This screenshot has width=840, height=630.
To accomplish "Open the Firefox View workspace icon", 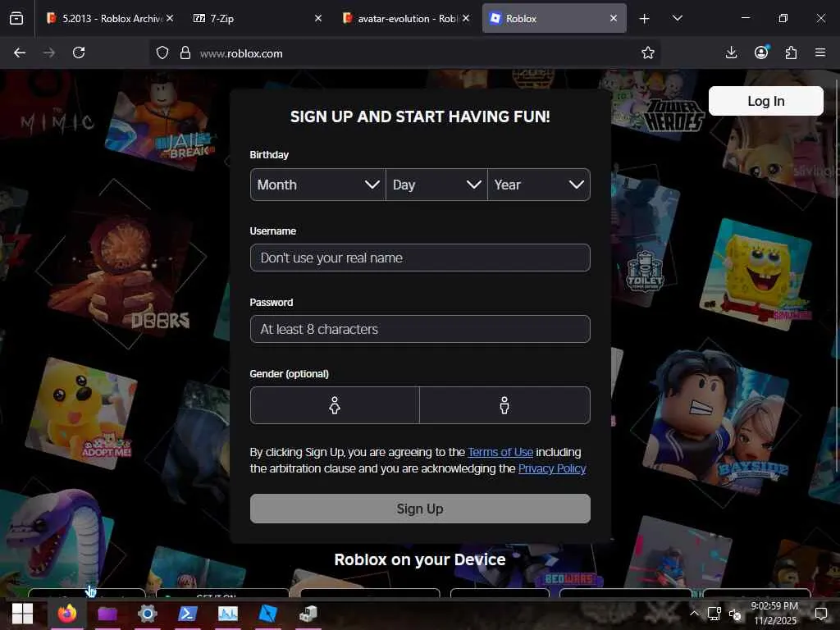I will click(16, 18).
